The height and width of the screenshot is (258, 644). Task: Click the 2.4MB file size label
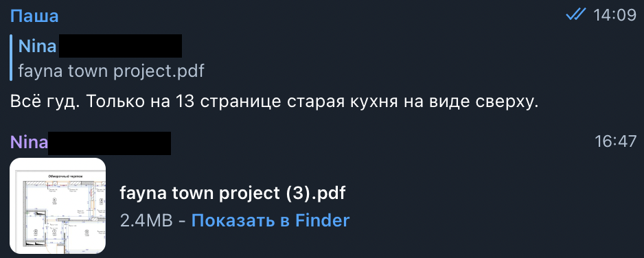tap(146, 221)
